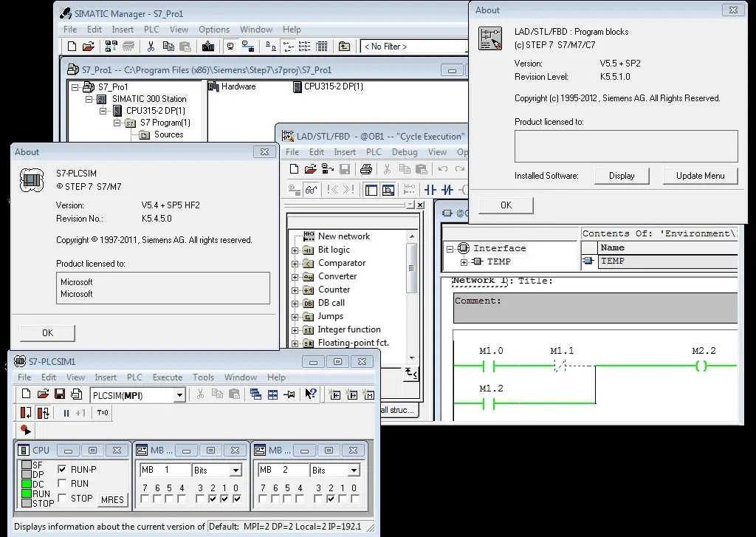The image size is (756, 537).
Task: Expand Bit logic folder in elements tree
Action: pyautogui.click(x=295, y=250)
